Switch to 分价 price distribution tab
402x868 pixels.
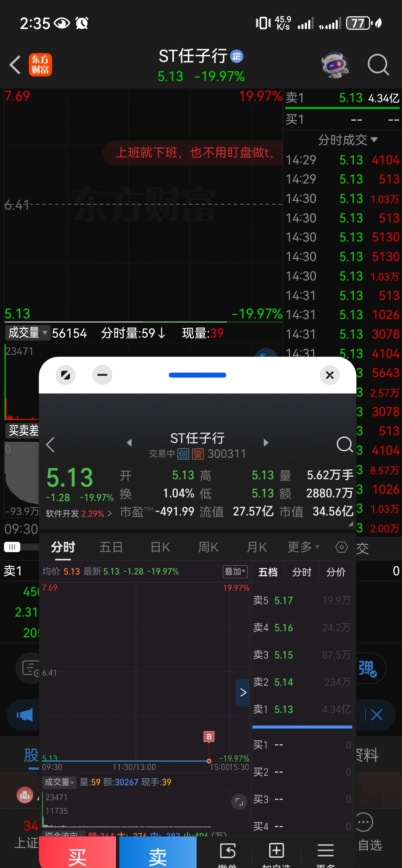pos(336,572)
